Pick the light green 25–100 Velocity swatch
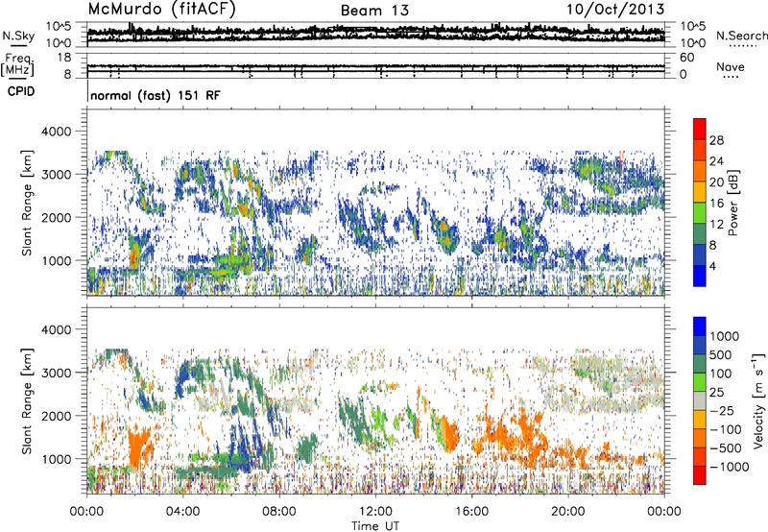 [x=700, y=382]
